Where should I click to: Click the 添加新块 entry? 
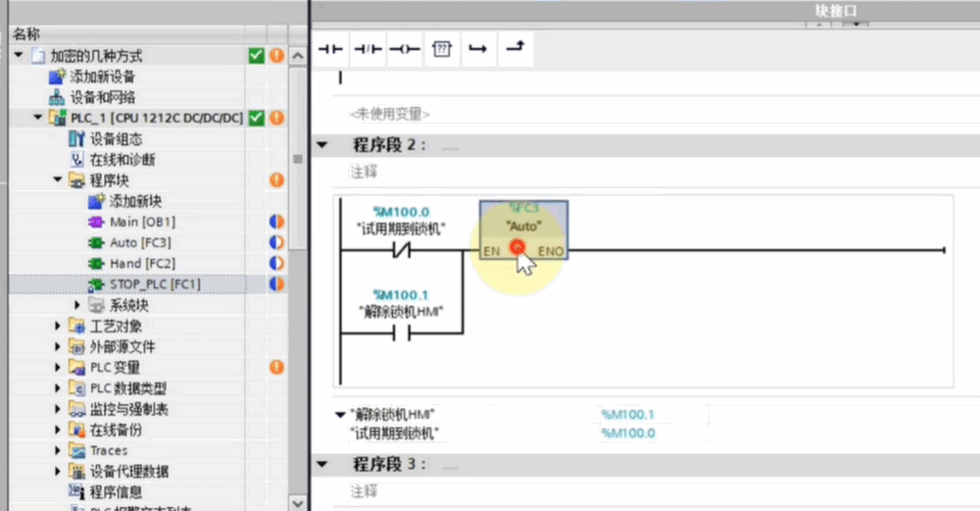click(x=131, y=201)
